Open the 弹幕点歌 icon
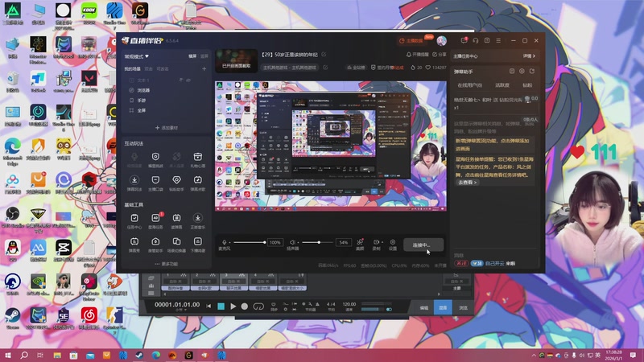The image size is (644, 362). click(x=197, y=179)
